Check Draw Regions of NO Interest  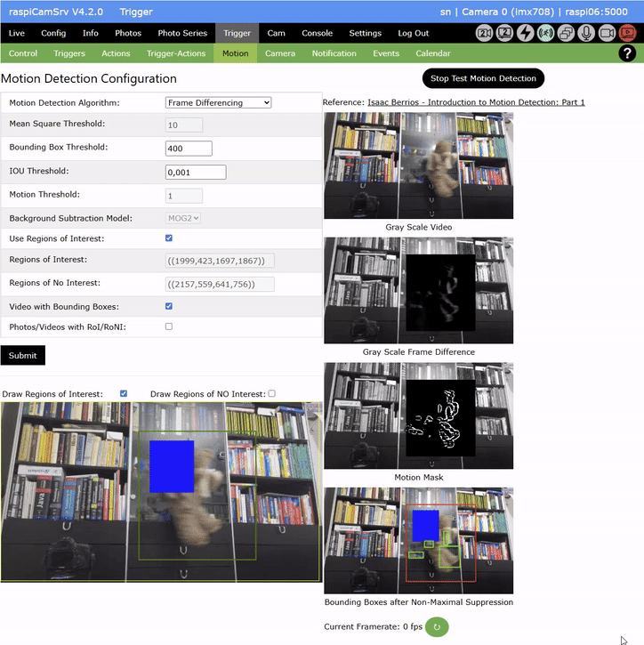tap(272, 393)
